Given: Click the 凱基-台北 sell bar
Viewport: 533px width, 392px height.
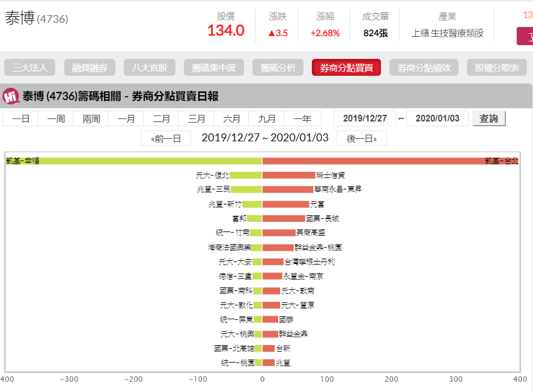Looking at the screenshot, I should point(391,160).
